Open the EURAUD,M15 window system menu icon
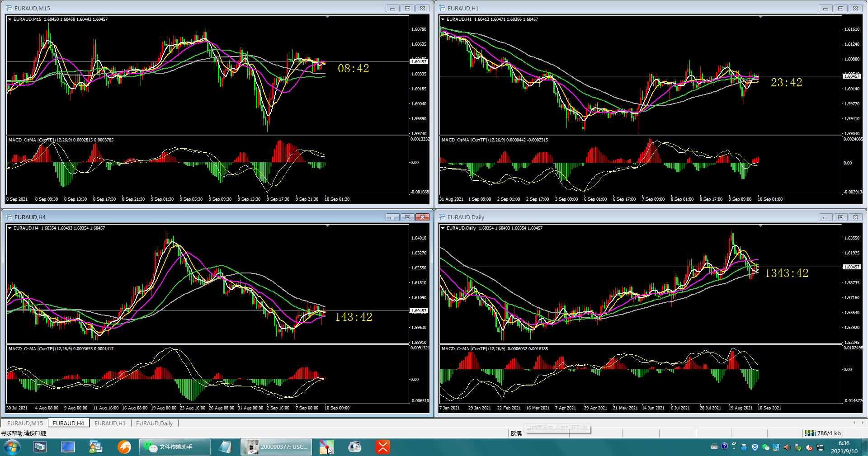This screenshot has height=456, width=868. coord(9,8)
